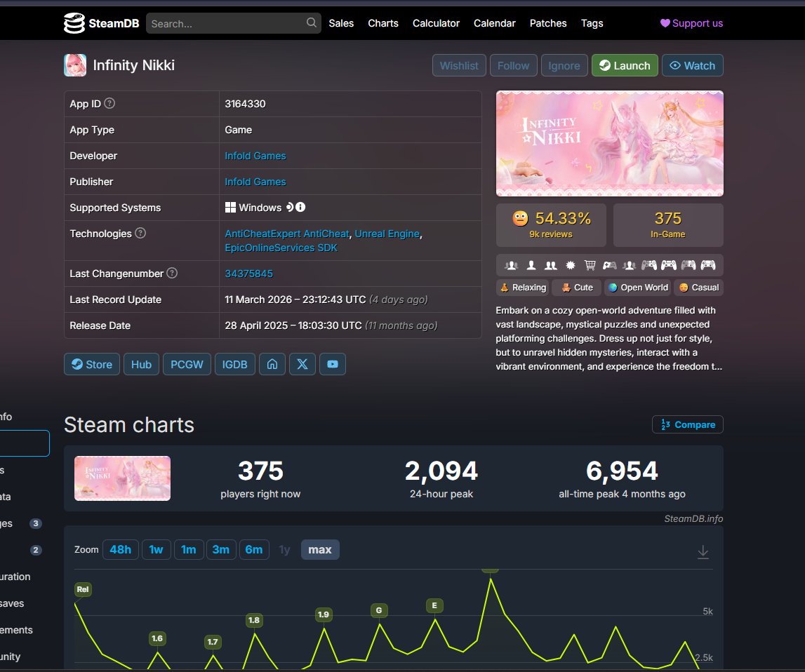
Task: Open the SteamDB logo home link
Action: pos(101,23)
